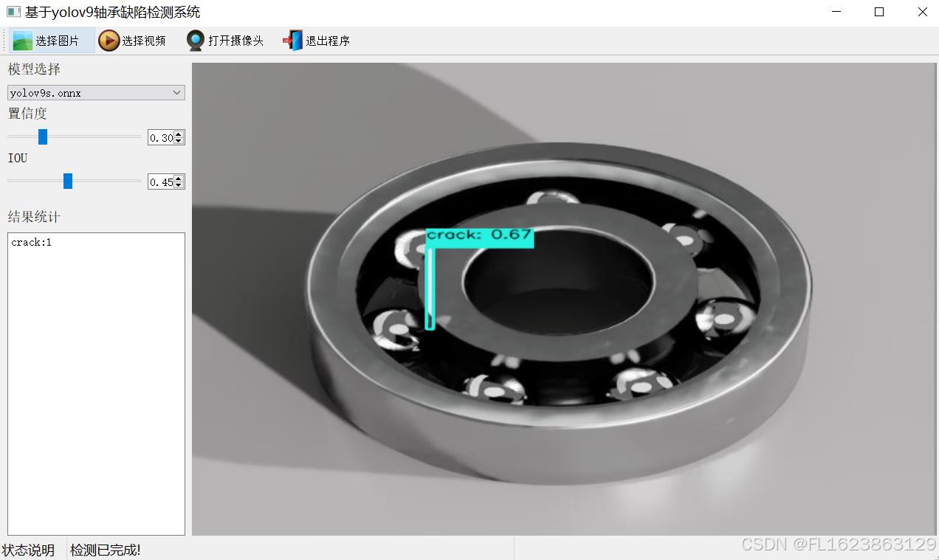This screenshot has height=560, width=939.
Task: Click the 置信度 confidence slider handle
Action: click(x=43, y=136)
